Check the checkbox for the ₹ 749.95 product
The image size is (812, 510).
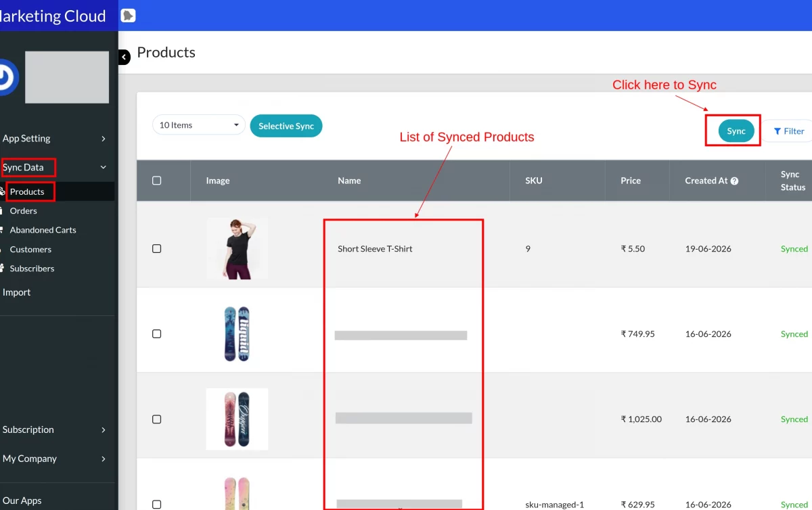(157, 334)
